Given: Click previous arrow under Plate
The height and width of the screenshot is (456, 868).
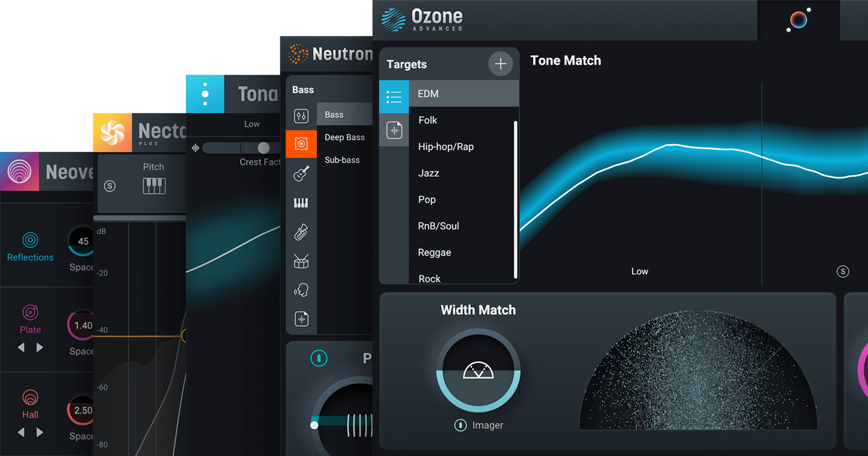Looking at the screenshot, I should tap(21, 347).
